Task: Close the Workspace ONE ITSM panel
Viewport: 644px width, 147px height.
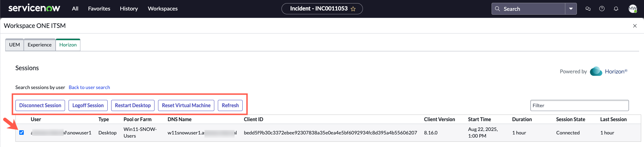Action: [x=635, y=26]
